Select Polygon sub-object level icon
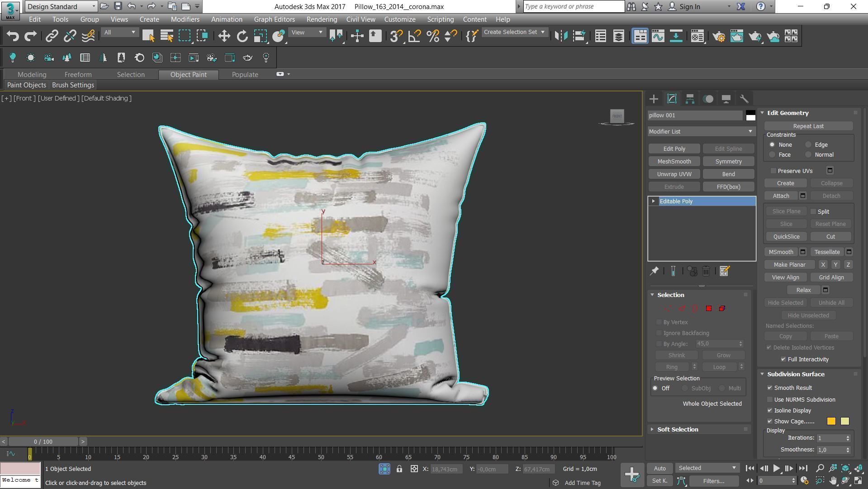Screen dimensions: 868x489 point(709,308)
